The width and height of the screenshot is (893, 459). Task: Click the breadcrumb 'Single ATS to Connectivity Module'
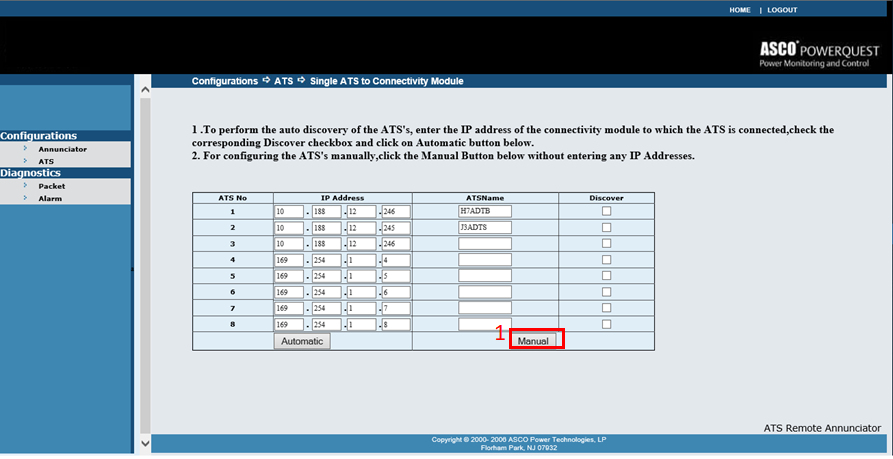(x=387, y=81)
